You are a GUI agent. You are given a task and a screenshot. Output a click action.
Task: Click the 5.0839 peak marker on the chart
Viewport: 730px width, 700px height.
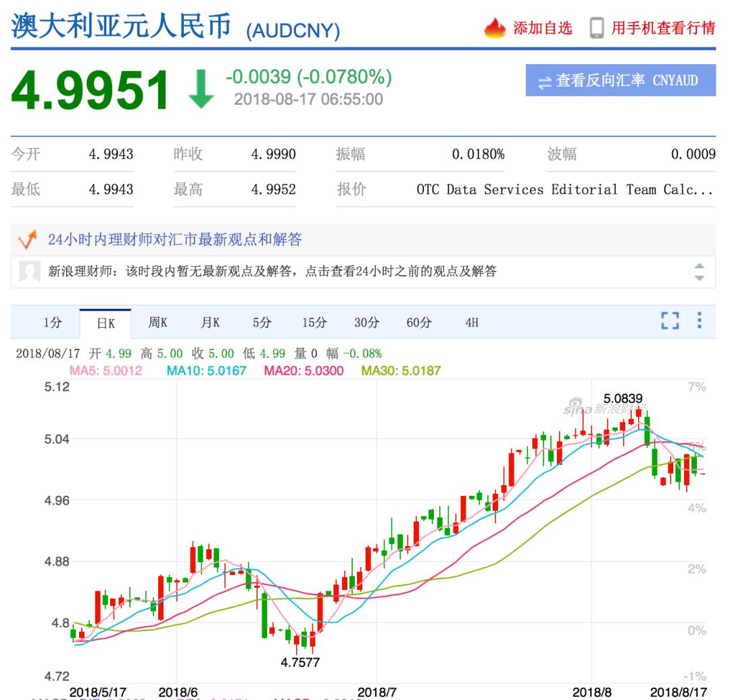[623, 398]
